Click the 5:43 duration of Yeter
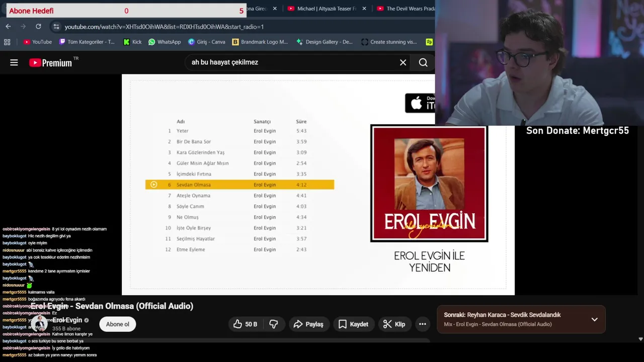Viewport: 644px width, 362px height. [x=301, y=131]
